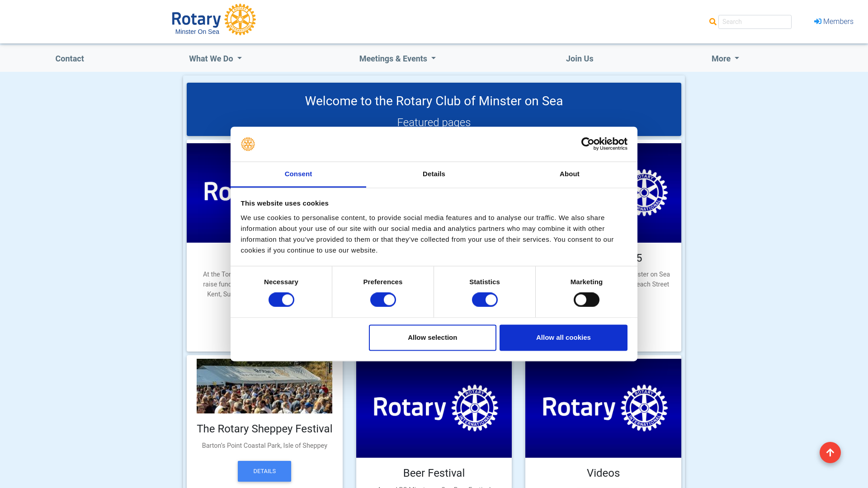The image size is (868, 488).
Task: Switch to the Details tab
Action: click(x=434, y=174)
